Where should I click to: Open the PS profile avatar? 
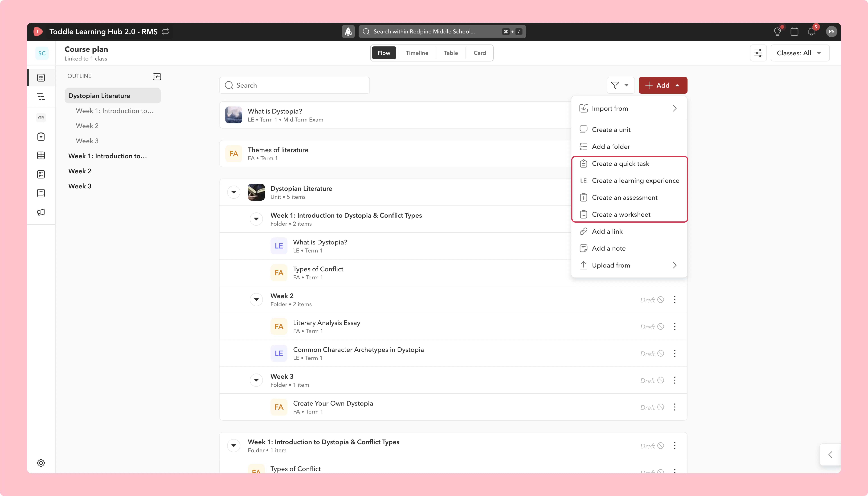click(832, 31)
